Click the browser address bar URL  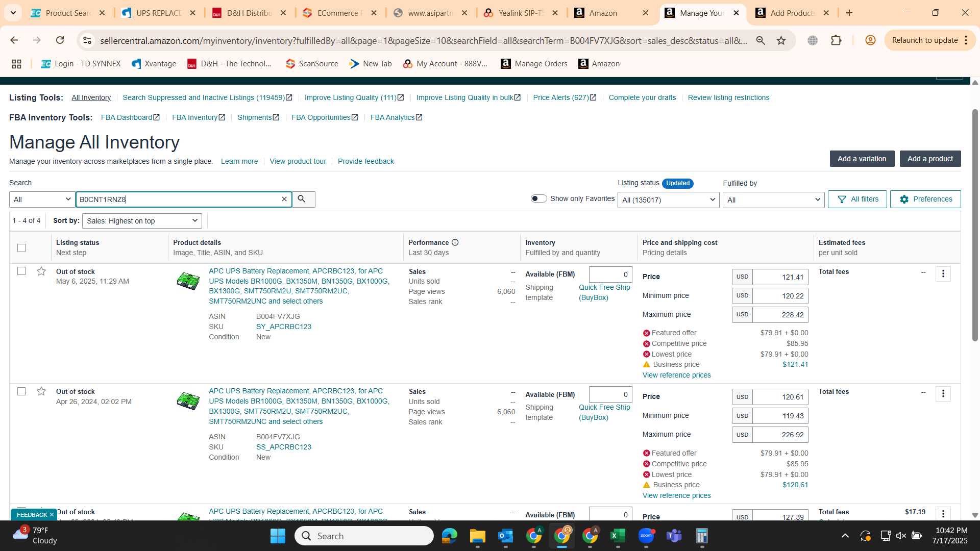pos(424,40)
